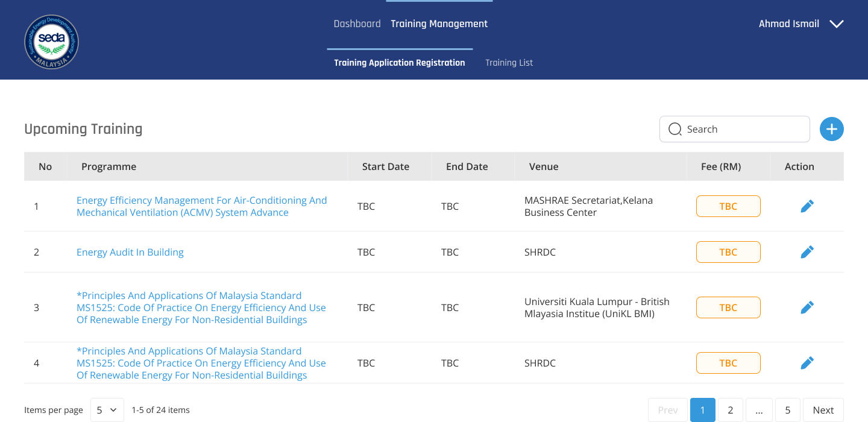Click the TBC end date in row 4

coord(450,363)
